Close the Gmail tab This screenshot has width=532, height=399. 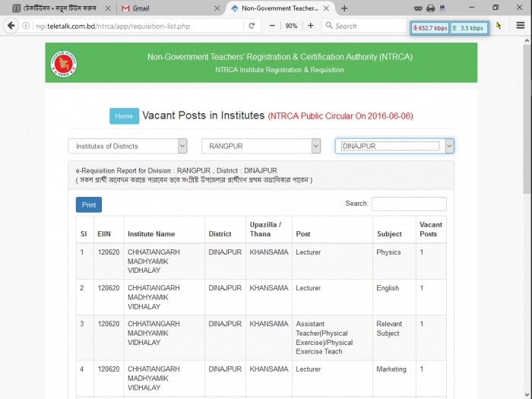(x=217, y=8)
